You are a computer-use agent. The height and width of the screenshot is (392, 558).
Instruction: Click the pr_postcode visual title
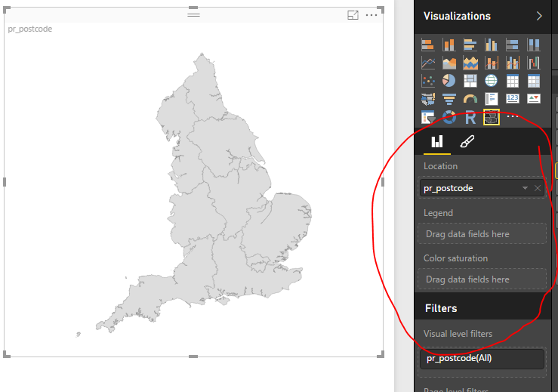30,29
